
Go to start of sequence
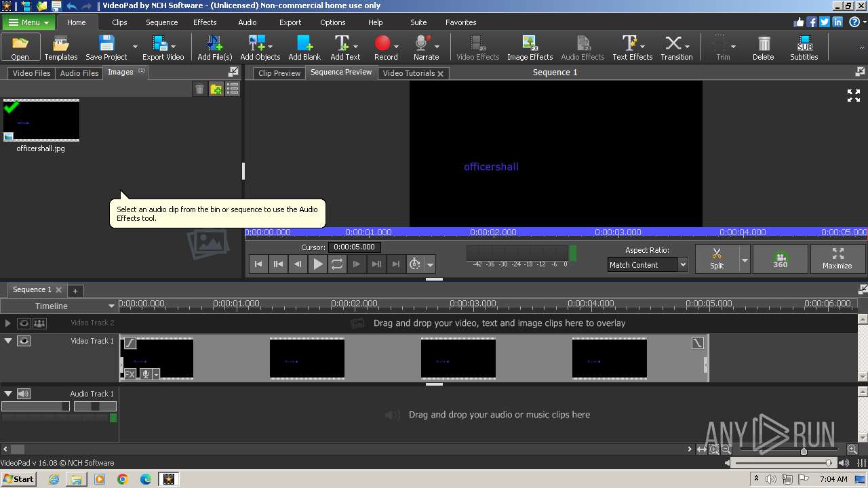click(258, 264)
